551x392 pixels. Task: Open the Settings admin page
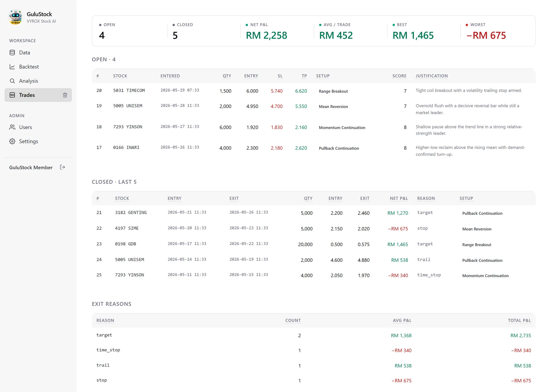pos(38,141)
